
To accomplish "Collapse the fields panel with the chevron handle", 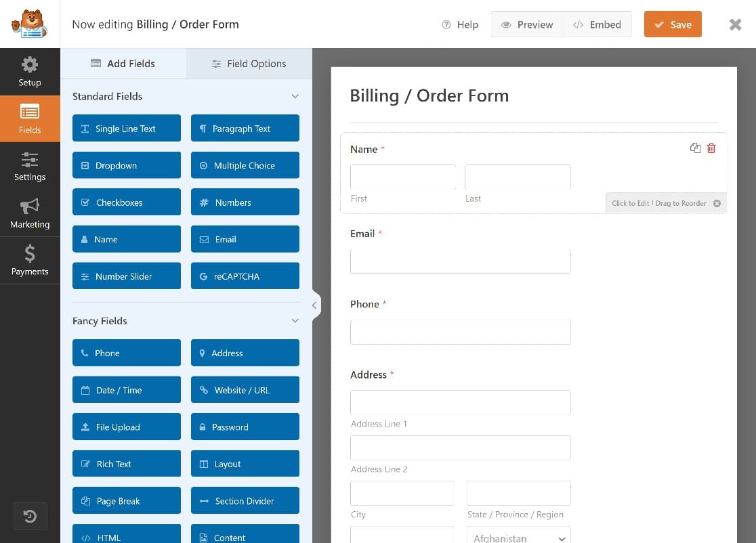I will (314, 305).
